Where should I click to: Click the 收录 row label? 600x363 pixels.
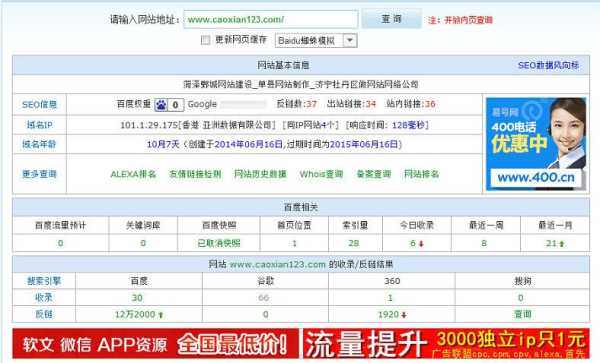44,298
